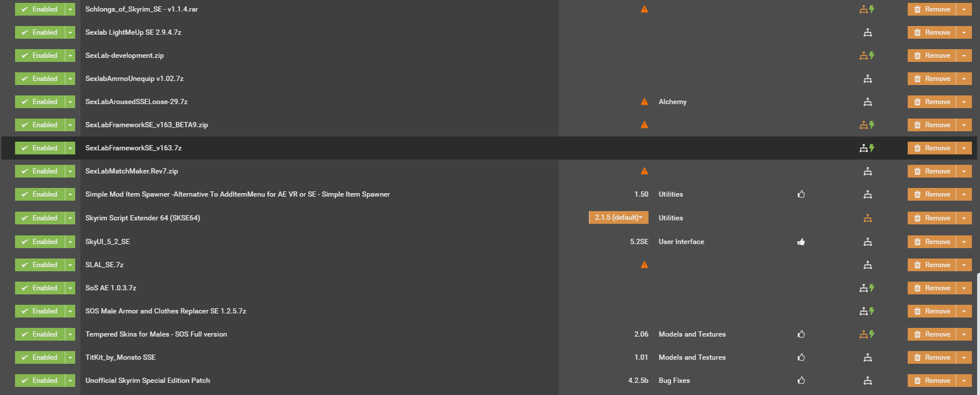Disable Sexlab LightMeUp SE mod
The image size is (980, 395).
[39, 32]
